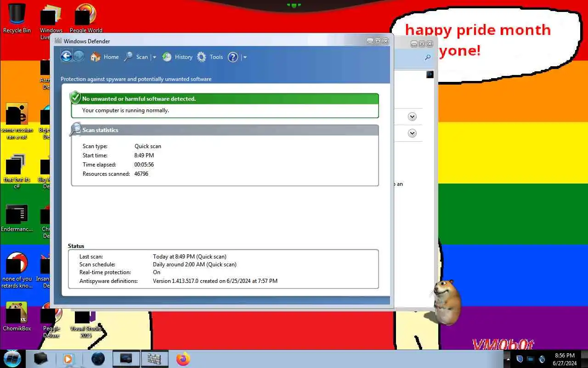Click the green shield status icon
This screenshot has height=368, width=588.
coord(75,98)
